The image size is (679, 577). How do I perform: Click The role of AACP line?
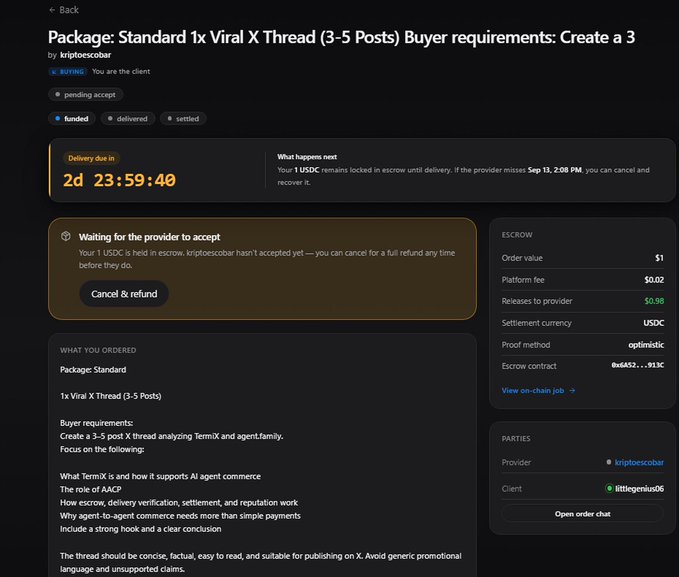[91, 489]
